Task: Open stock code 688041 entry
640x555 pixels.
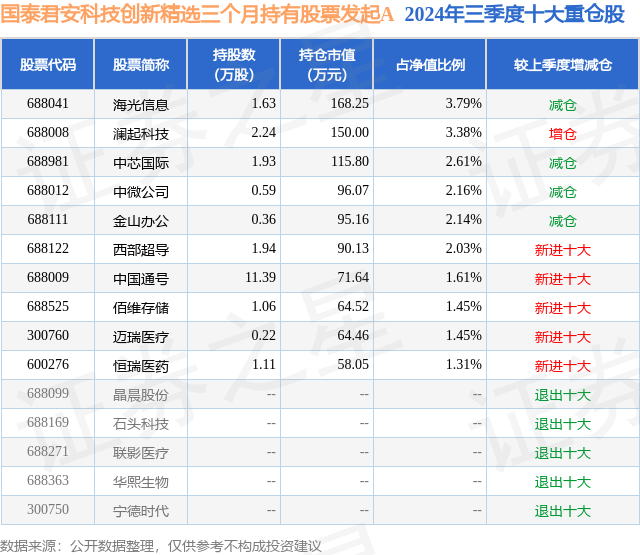Action: coord(48,104)
